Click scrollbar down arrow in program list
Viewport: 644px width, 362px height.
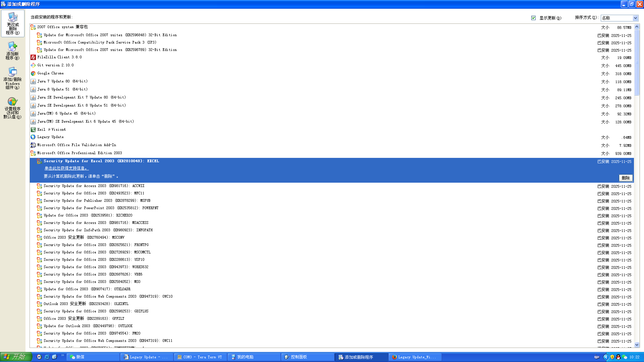[x=637, y=345]
